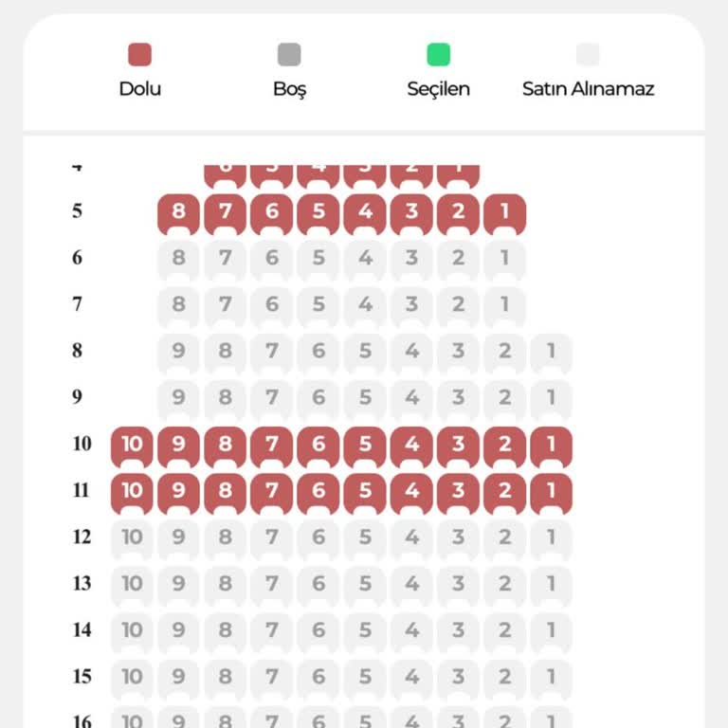
Task: Click the green Seçilen legend swatch
Action: (438, 55)
